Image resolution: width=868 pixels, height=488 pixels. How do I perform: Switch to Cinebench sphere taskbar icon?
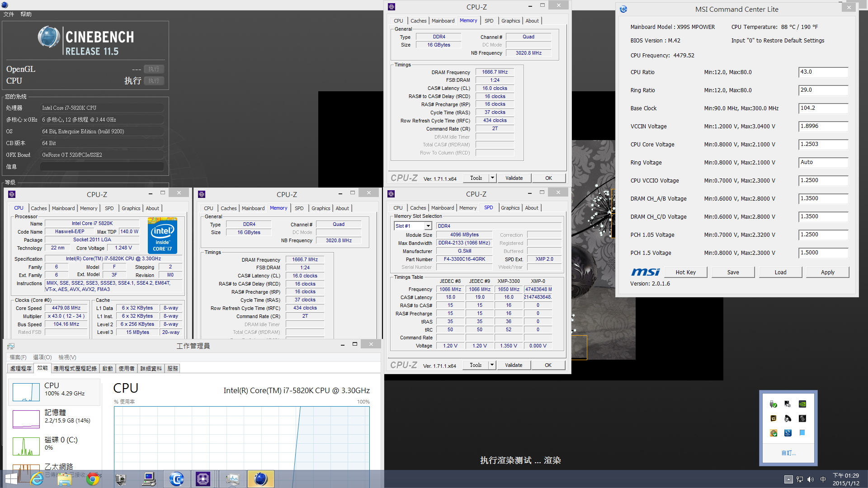click(261, 479)
